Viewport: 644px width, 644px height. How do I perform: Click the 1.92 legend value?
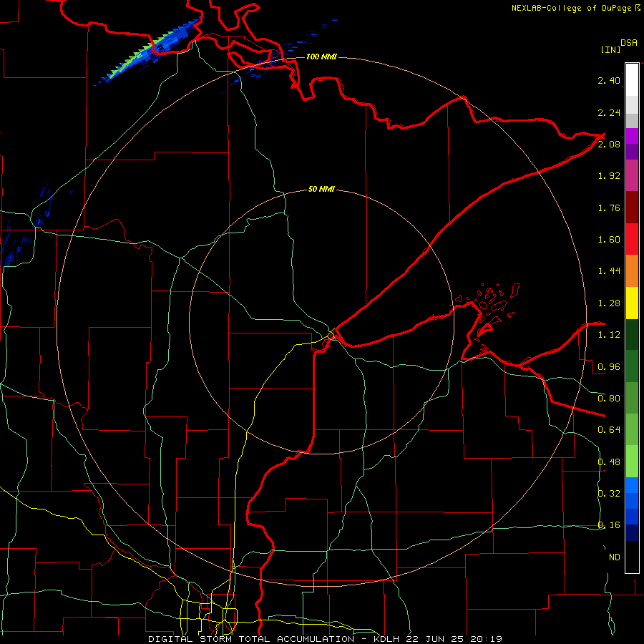pos(609,176)
